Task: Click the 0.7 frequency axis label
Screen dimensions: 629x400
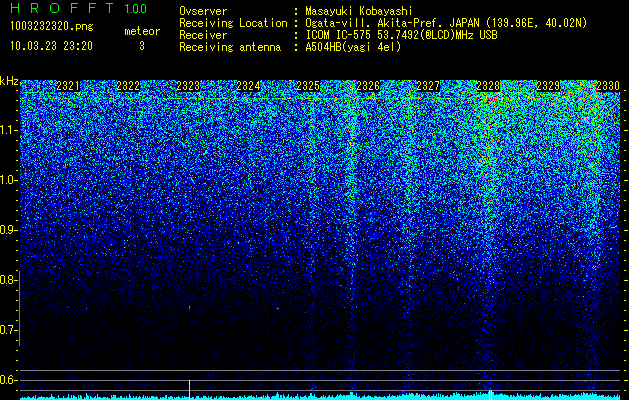Action: coord(9,330)
